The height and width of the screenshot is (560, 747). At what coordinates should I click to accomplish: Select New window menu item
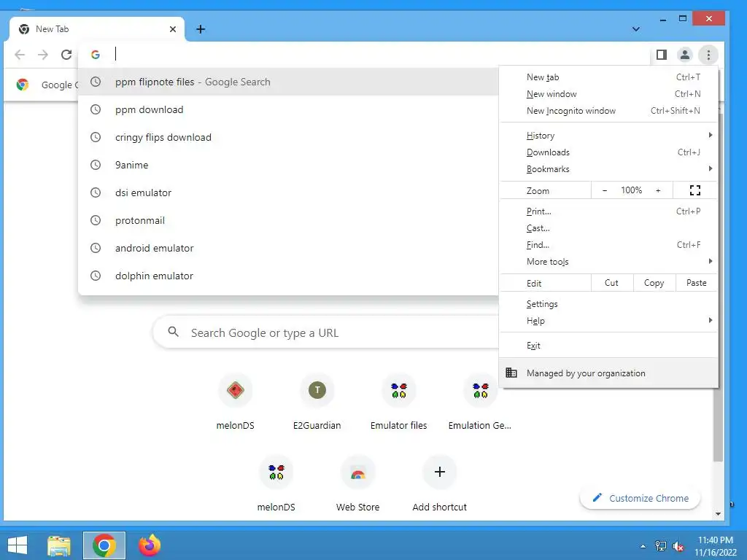coord(609,94)
